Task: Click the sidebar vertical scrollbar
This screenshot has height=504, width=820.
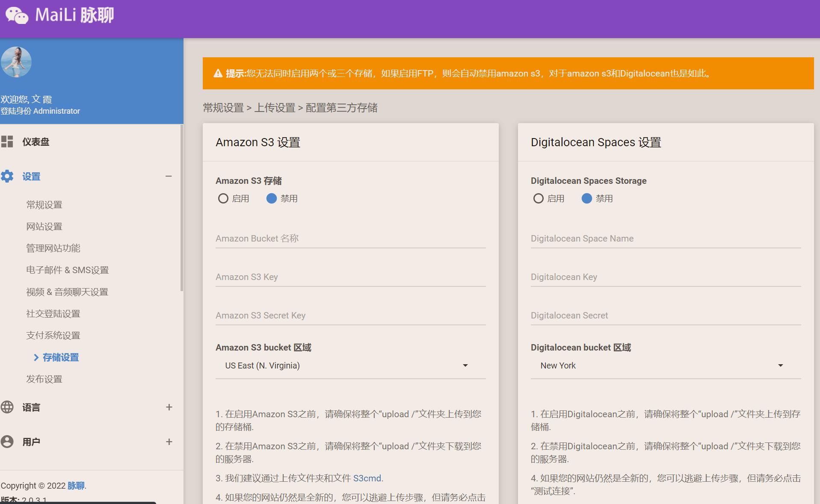Action: (x=182, y=208)
